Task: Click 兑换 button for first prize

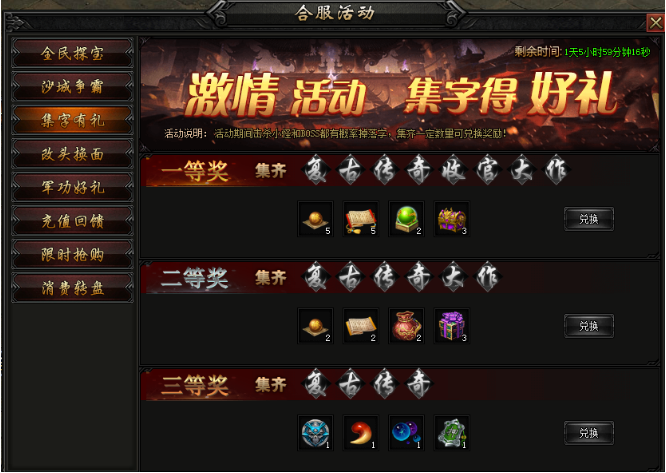Action: tap(589, 219)
